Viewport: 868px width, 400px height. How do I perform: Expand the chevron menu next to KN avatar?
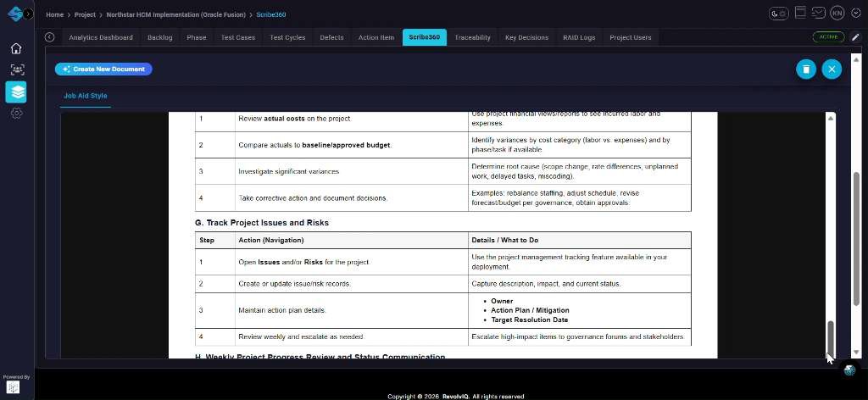854,13
